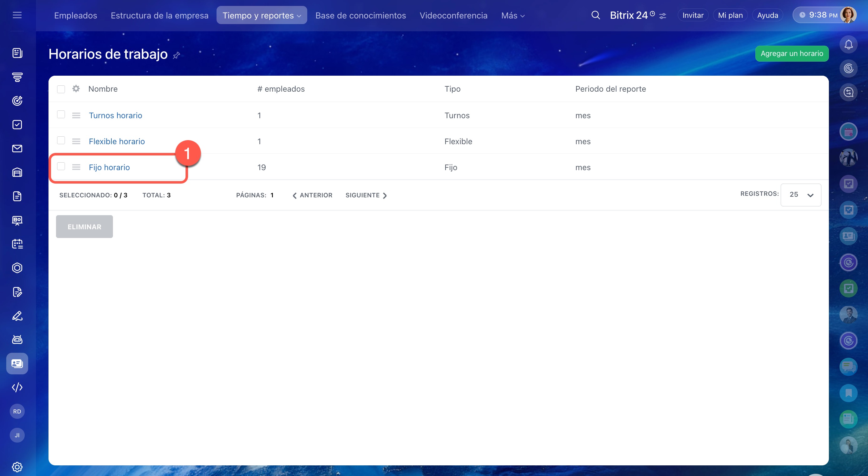The height and width of the screenshot is (476, 868).
Task: Open the Flexible horario link
Action: tap(117, 141)
